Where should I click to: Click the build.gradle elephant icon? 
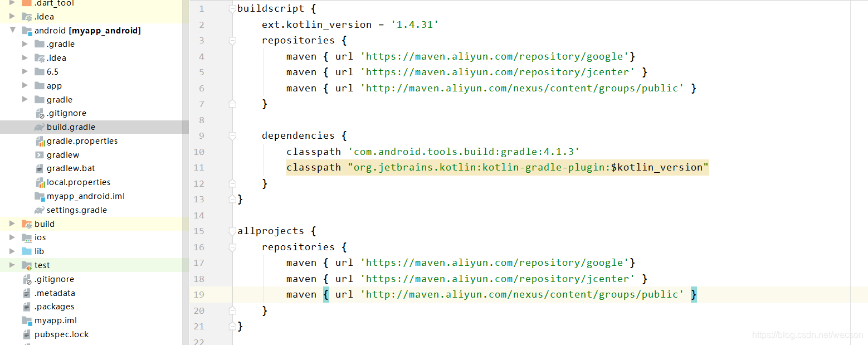(40, 127)
